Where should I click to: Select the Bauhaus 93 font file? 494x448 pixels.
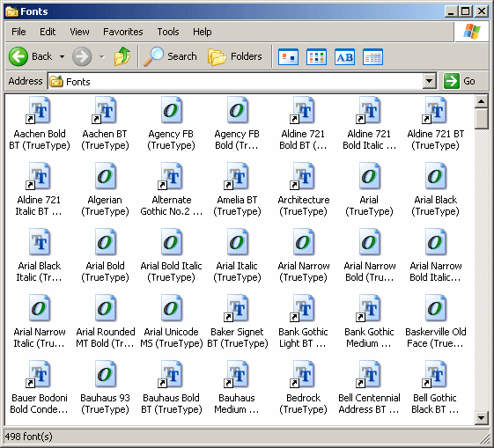pyautogui.click(x=105, y=387)
